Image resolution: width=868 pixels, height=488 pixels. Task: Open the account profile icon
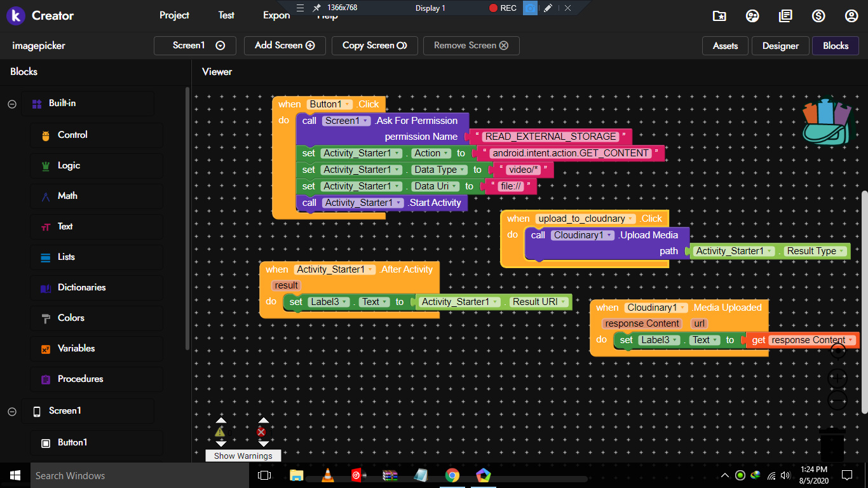pos(851,16)
